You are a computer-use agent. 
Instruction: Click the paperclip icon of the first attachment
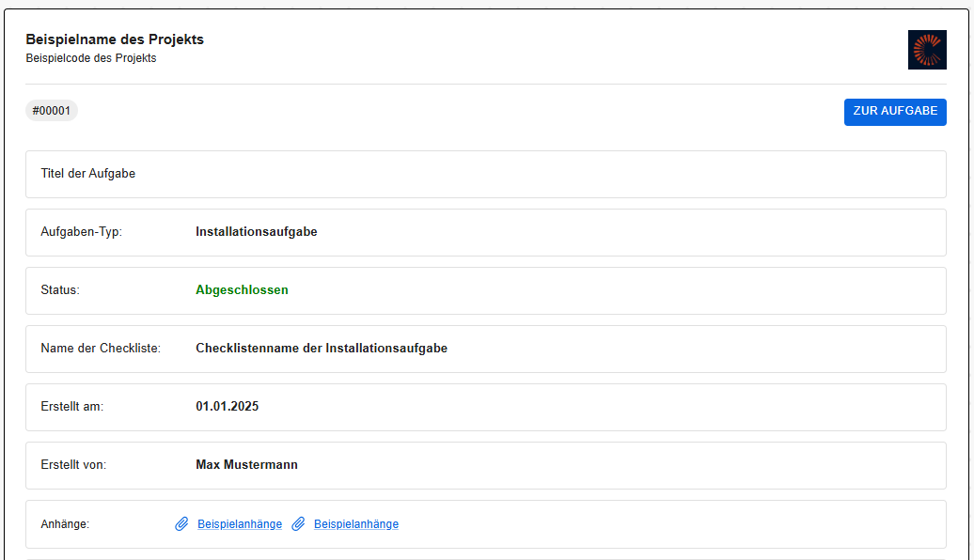181,524
